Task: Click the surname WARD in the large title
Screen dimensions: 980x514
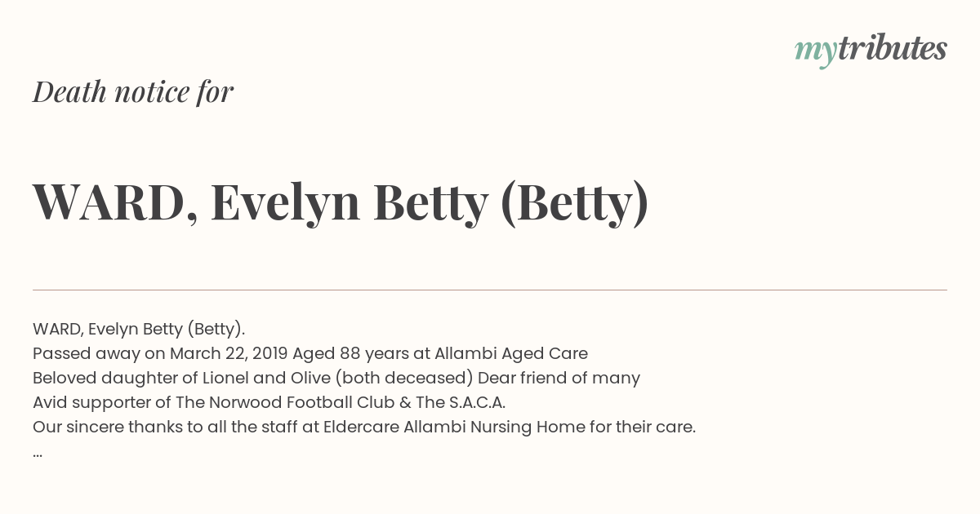Action: click(109, 202)
